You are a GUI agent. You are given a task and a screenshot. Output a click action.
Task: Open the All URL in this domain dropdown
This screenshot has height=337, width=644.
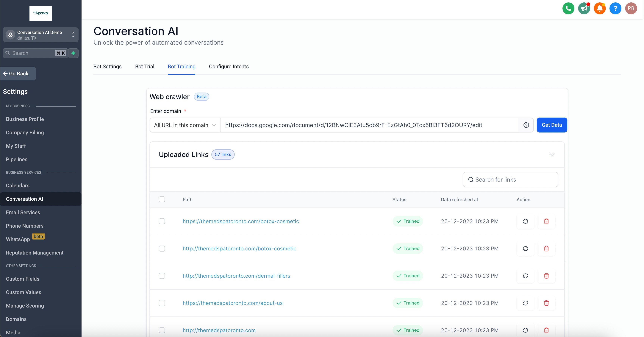[185, 125]
